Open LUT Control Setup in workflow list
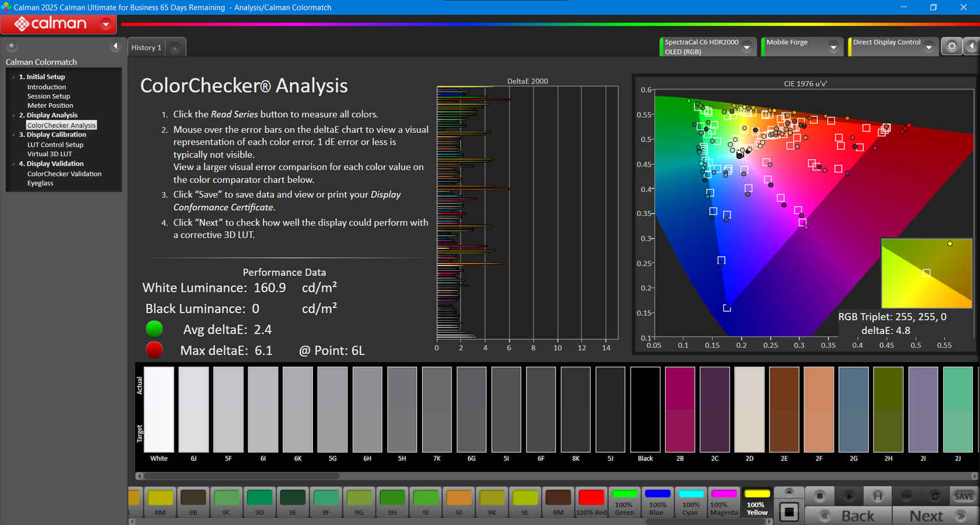980x525 pixels. [x=55, y=144]
